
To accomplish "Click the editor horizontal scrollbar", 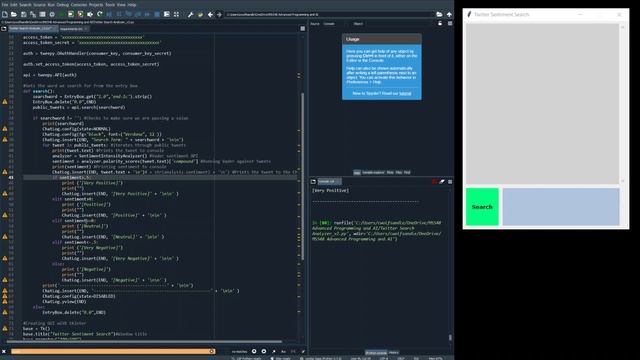I will coord(144,341).
